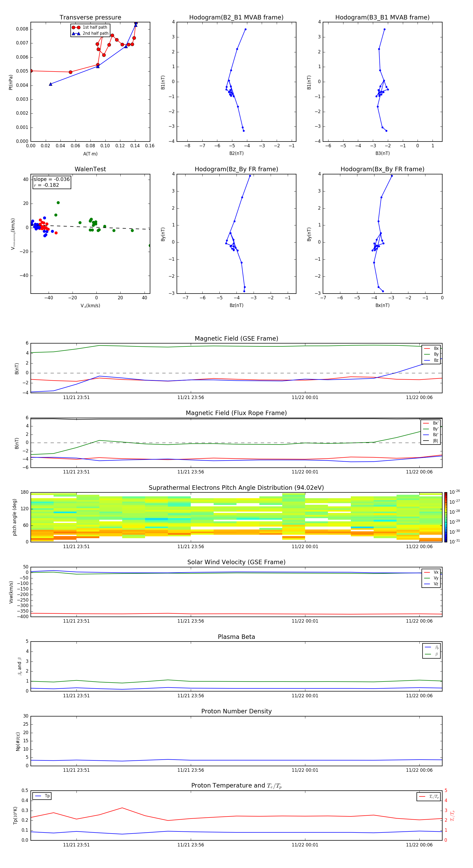Click the 'Bx' legend entry in GSE panel
The width and height of the screenshot is (473, 868).
pyautogui.click(x=431, y=349)
